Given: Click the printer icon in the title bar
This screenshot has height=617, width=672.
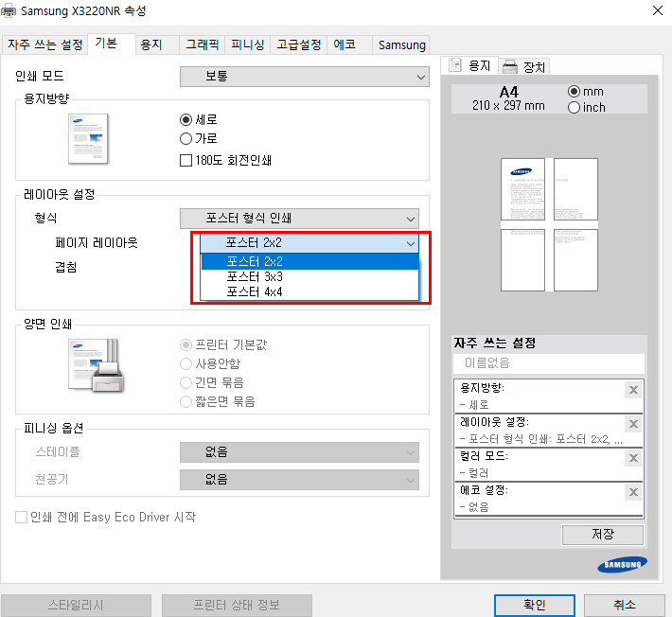Looking at the screenshot, I should [9, 10].
